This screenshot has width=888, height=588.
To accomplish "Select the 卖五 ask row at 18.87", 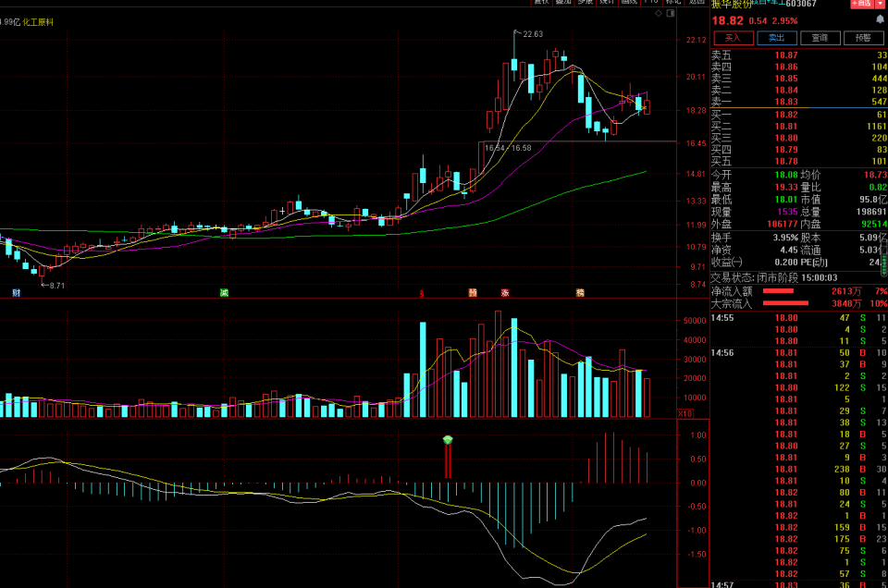I will 799,55.
